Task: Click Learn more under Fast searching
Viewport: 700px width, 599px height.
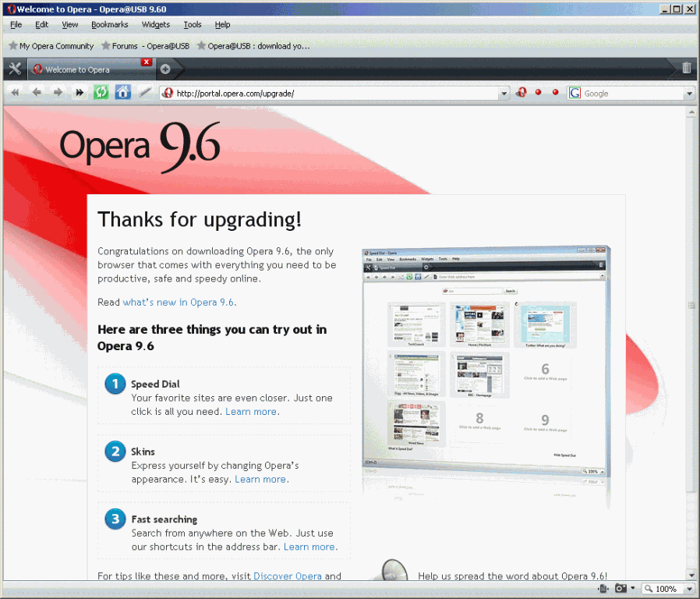Action: pos(309,547)
